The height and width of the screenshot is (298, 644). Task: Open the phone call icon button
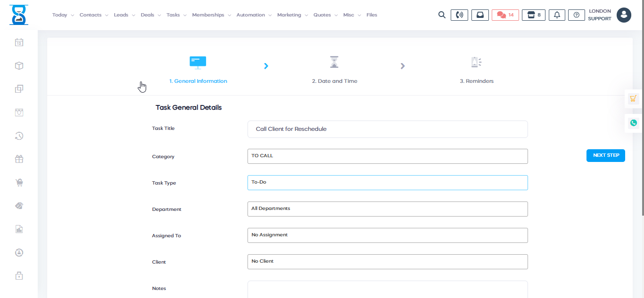pos(459,15)
